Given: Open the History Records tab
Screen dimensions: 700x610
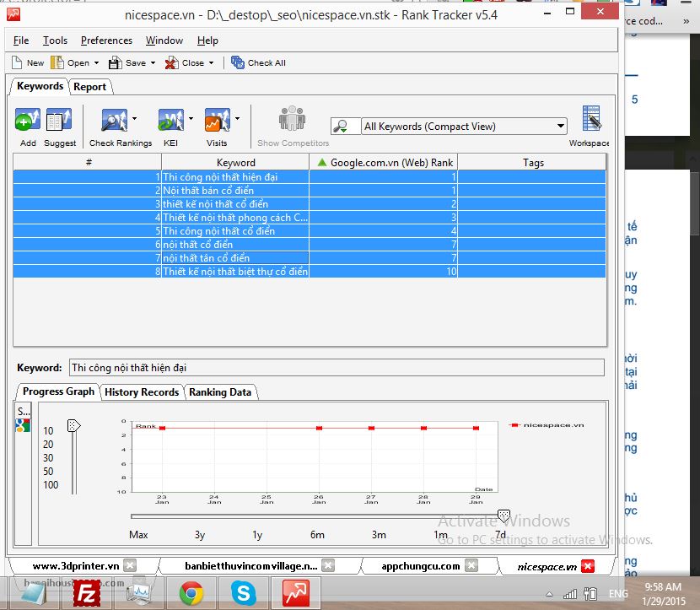Looking at the screenshot, I should pos(142,392).
